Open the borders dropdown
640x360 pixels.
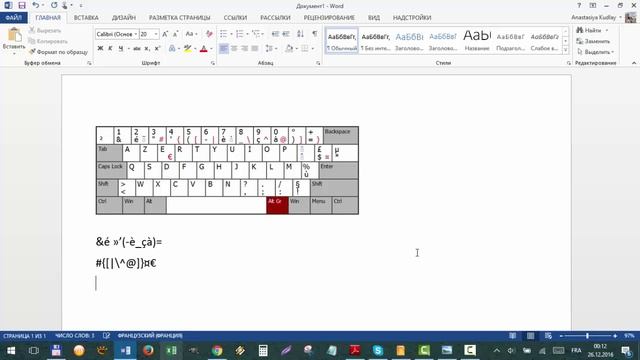point(313,49)
